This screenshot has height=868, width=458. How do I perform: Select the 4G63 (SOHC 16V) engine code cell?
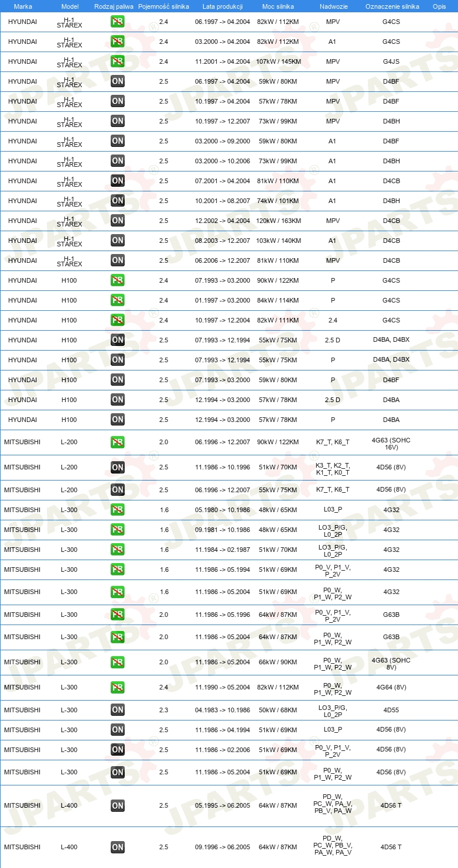pyautogui.click(x=391, y=442)
